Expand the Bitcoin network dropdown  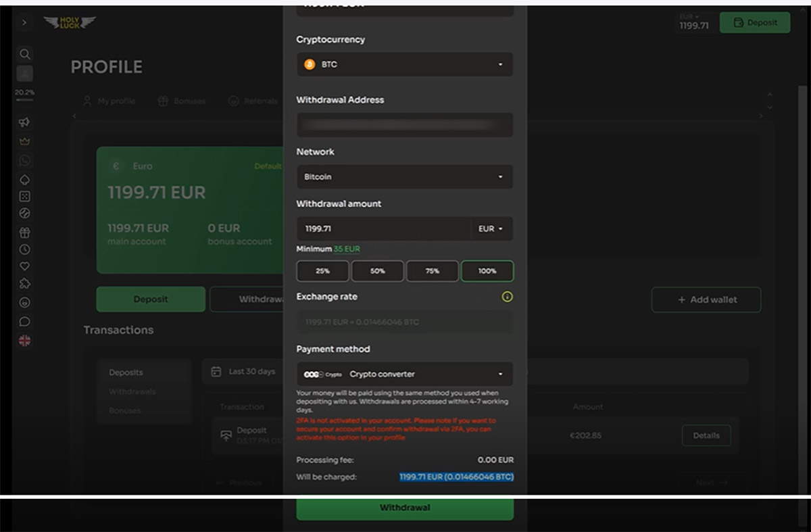(x=404, y=177)
